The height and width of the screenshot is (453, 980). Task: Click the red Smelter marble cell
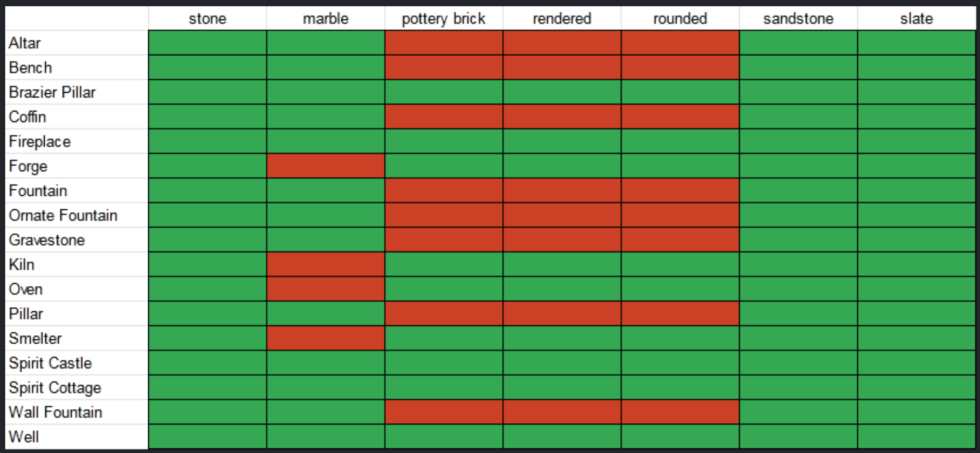click(x=326, y=338)
